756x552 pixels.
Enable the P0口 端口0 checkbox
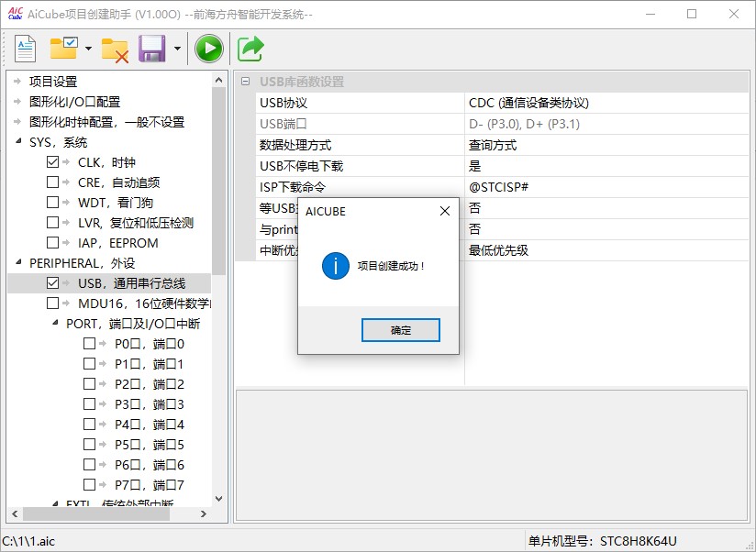[x=89, y=344]
